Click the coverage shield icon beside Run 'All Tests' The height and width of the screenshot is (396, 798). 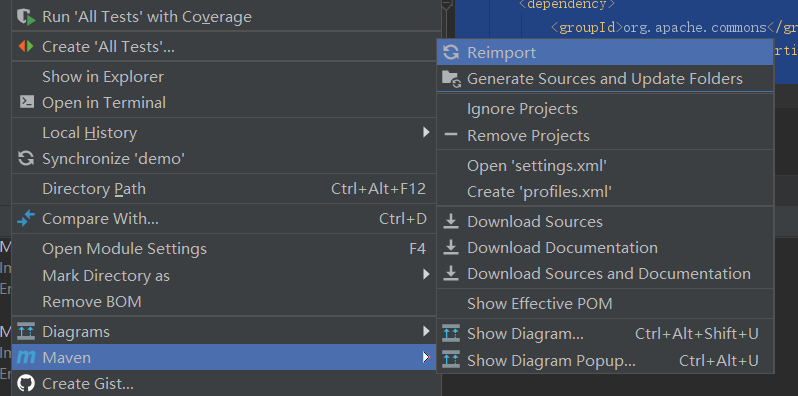click(x=26, y=17)
